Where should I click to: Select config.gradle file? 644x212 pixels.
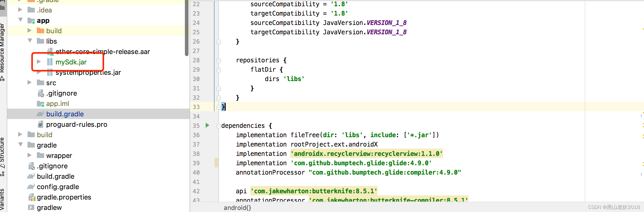[58, 187]
